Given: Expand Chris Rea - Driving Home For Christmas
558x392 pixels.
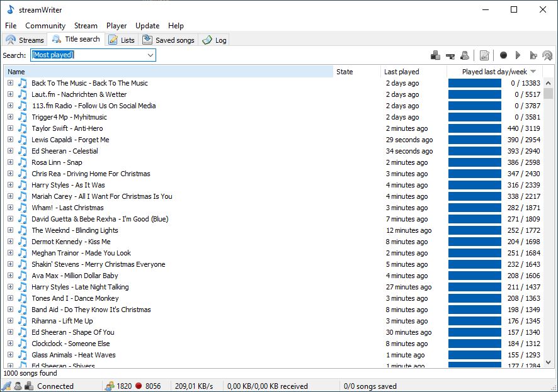Looking at the screenshot, I should coord(10,174).
